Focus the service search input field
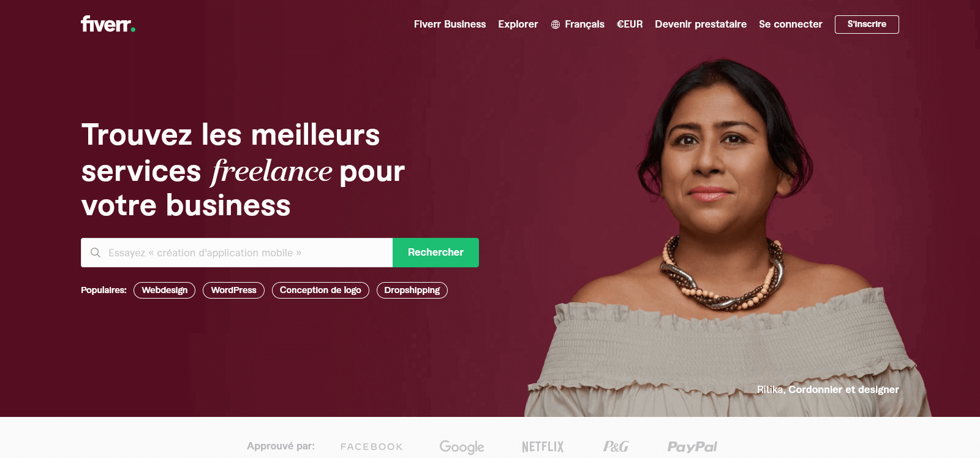 pos(236,253)
